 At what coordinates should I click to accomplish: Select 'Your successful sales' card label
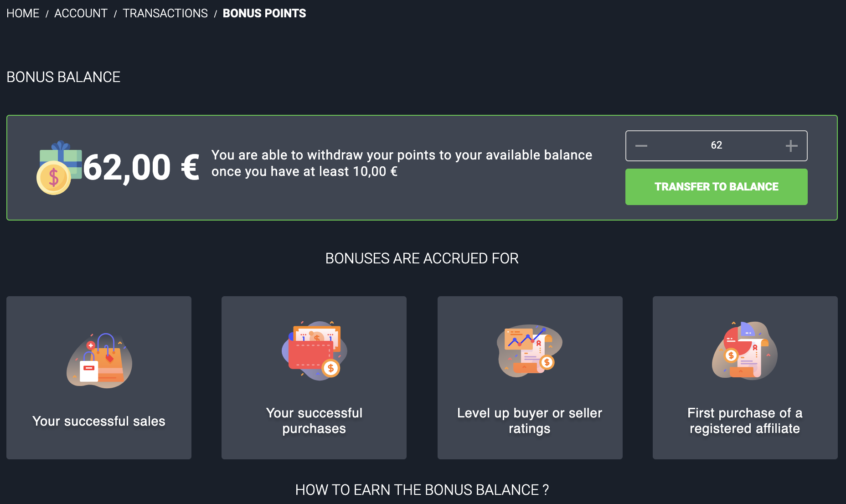[99, 421]
